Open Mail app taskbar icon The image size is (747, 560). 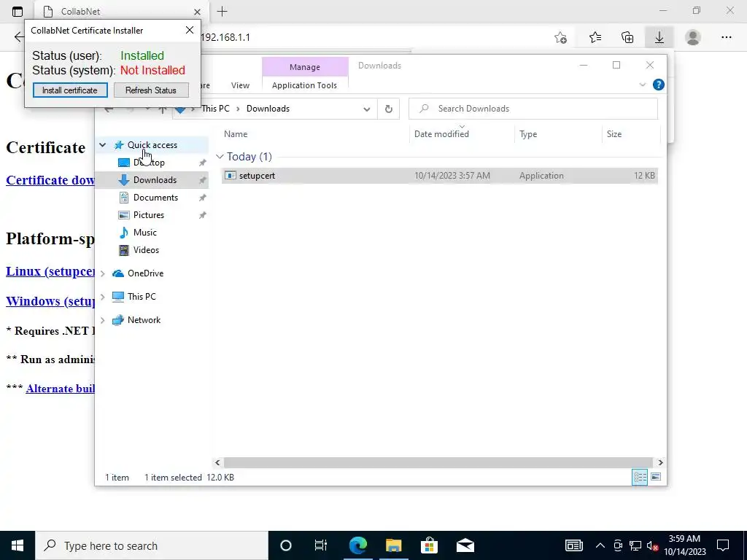pyautogui.click(x=465, y=545)
